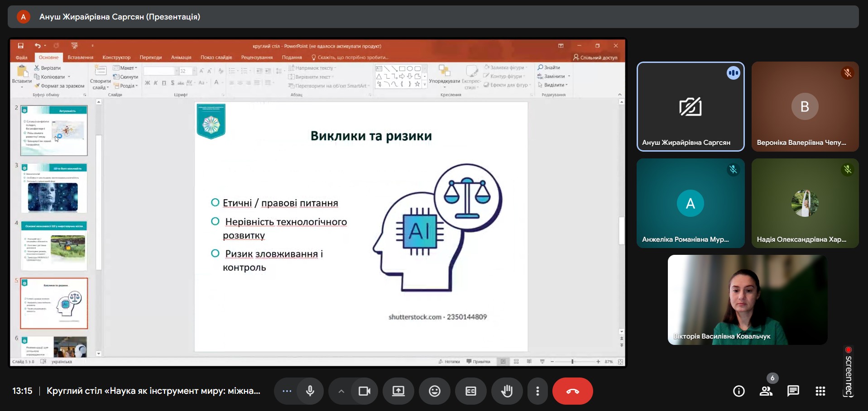Open the three-dot more options menu

coord(537,391)
